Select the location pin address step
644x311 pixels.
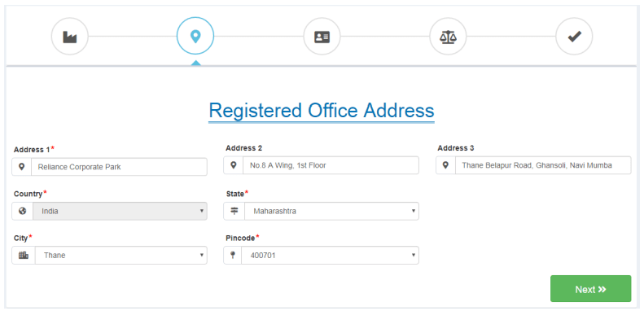point(195,36)
